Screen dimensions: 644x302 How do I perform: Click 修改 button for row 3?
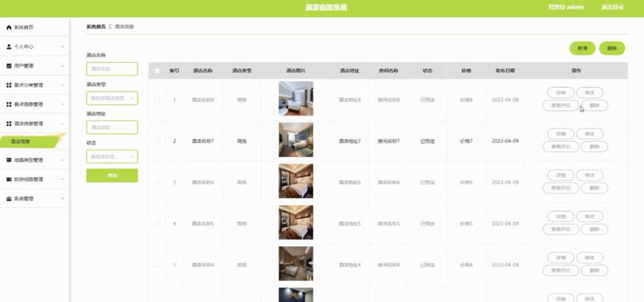click(590, 175)
